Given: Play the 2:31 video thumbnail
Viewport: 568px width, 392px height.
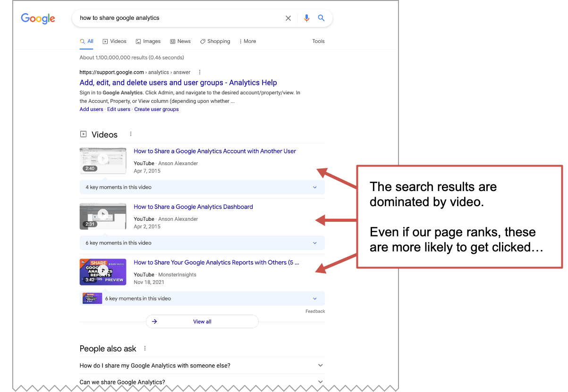Looking at the screenshot, I should point(103,216).
